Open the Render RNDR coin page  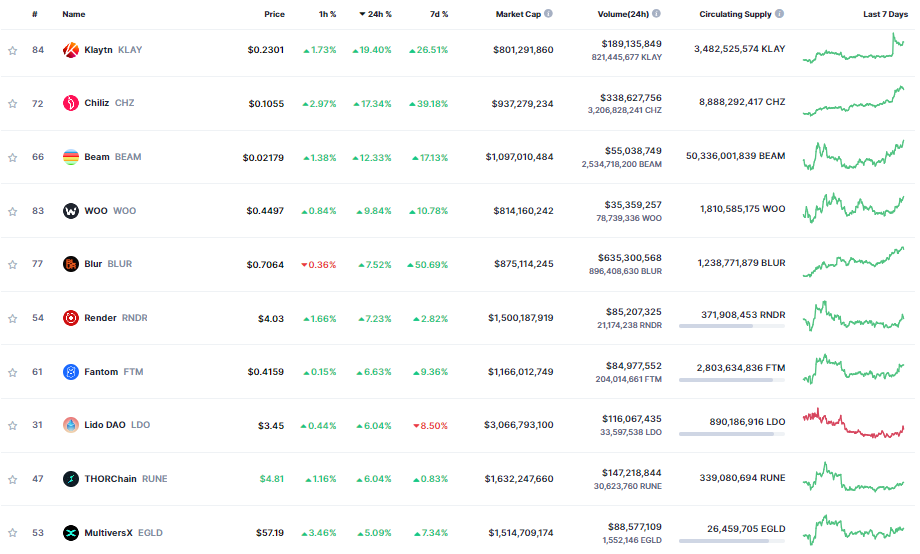coord(116,318)
